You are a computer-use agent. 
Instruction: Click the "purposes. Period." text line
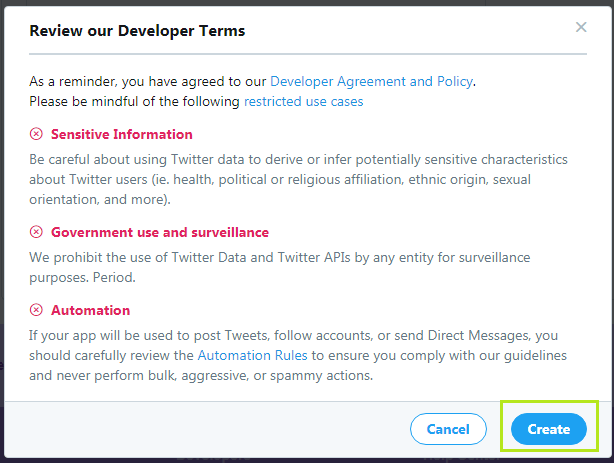(82, 278)
